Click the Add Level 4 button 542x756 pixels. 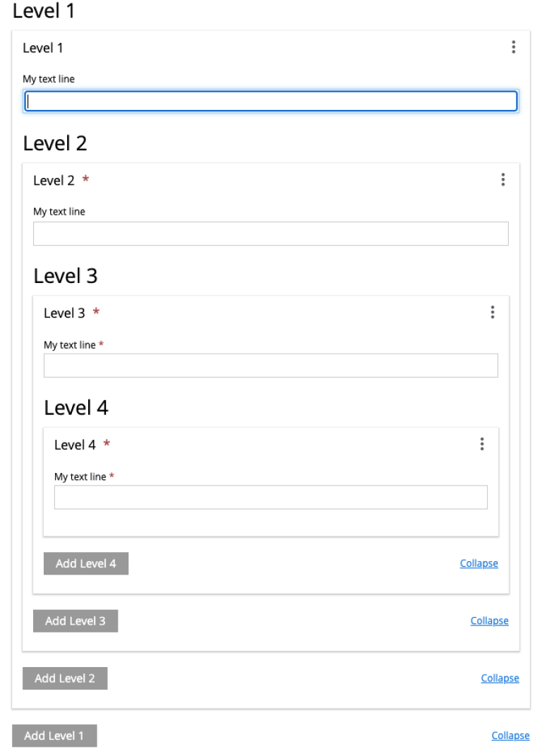(86, 563)
